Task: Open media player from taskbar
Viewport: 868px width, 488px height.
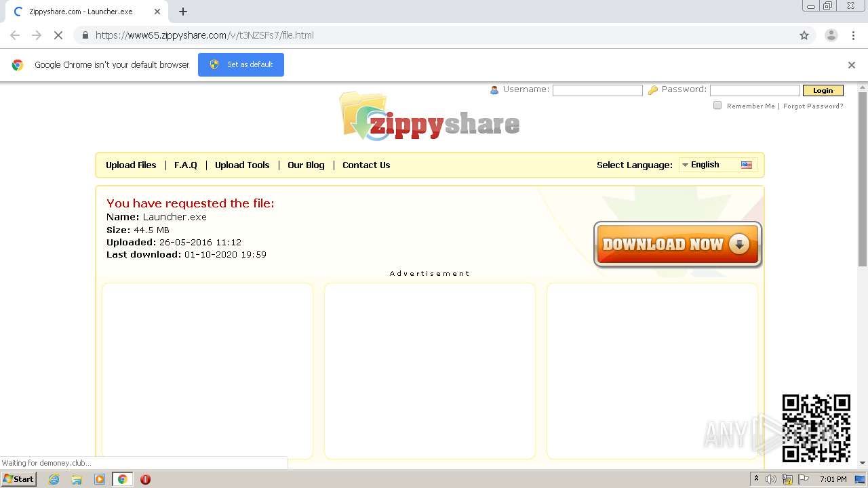Action: [100, 479]
